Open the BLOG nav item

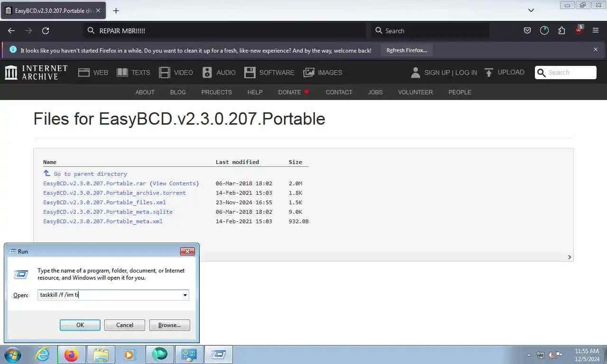pos(178,92)
